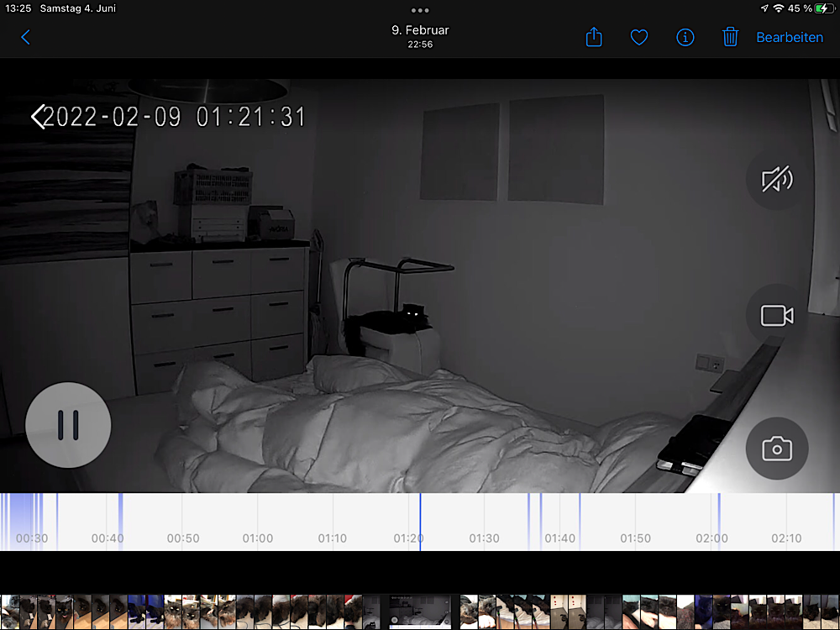
Task: Select the first thumbnail in the photo filmstrip
Action: [9, 612]
